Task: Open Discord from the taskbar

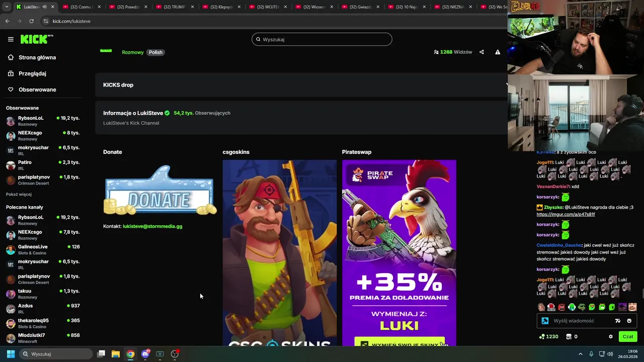Action: [145, 354]
